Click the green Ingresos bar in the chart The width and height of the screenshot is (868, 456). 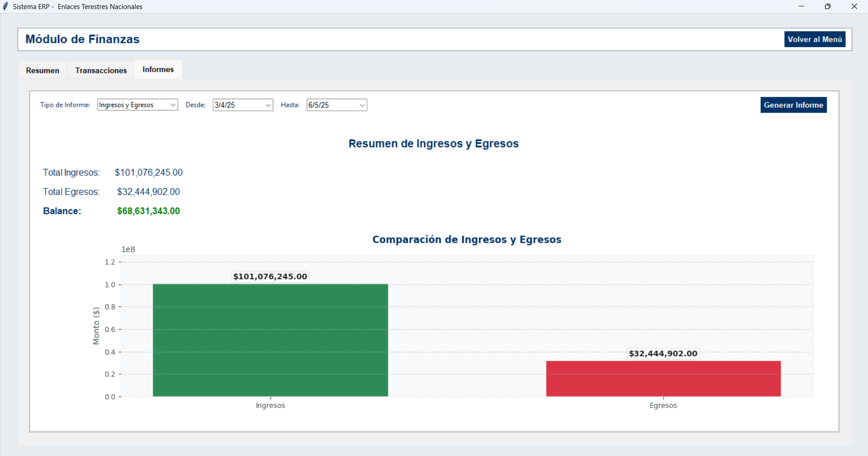pos(270,340)
